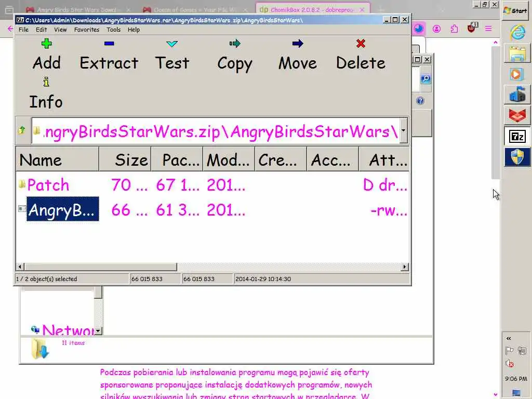Screen dimensions: 532x399
Task: Sort by Accessed column
Action: point(332,159)
